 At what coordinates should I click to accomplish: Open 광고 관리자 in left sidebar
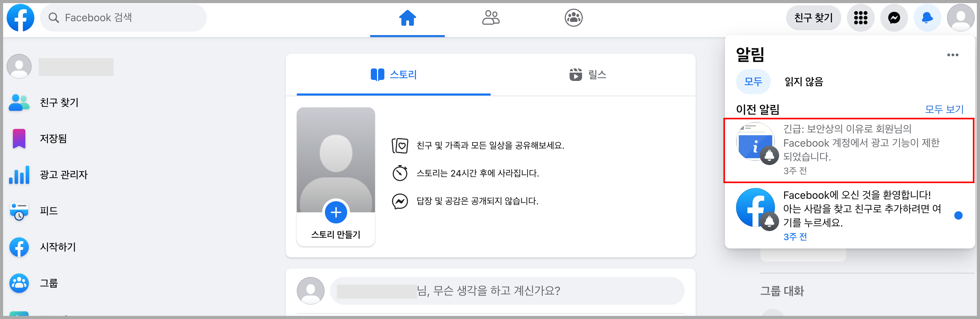[x=64, y=174]
